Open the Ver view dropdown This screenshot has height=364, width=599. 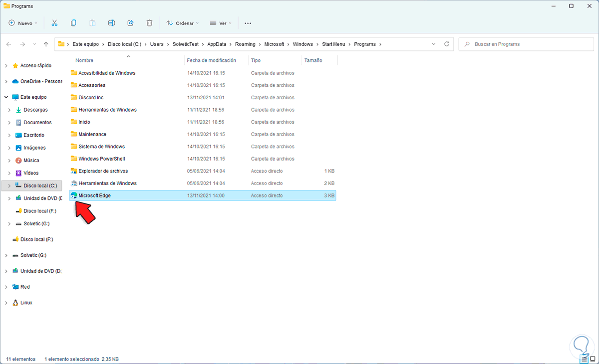point(220,23)
